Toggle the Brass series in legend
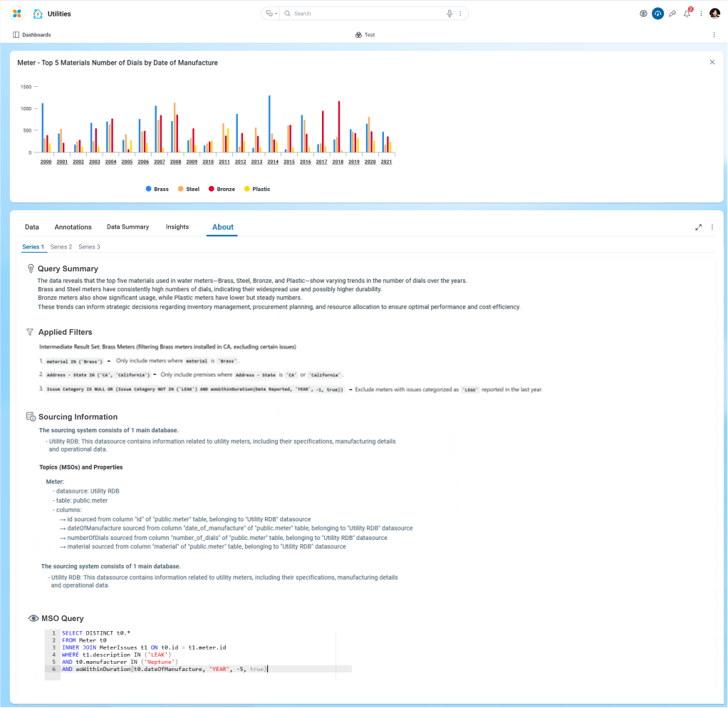Viewport: 728px width, 708px height. [157, 189]
